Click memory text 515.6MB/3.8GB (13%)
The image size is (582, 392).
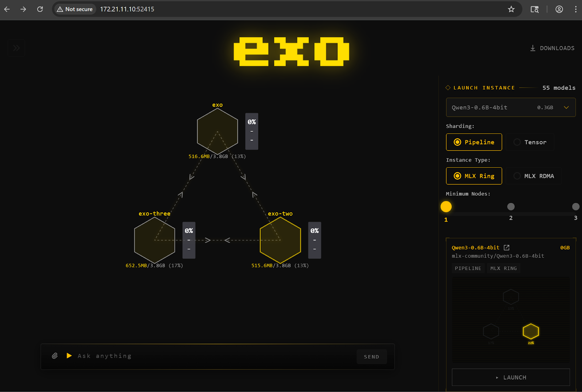pyautogui.click(x=280, y=265)
